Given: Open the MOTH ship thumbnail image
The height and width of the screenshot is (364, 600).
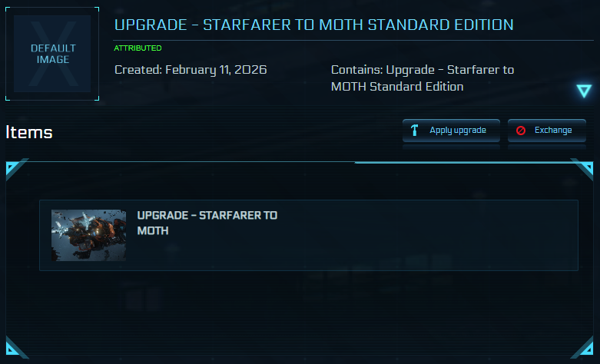Looking at the screenshot, I should [88, 235].
